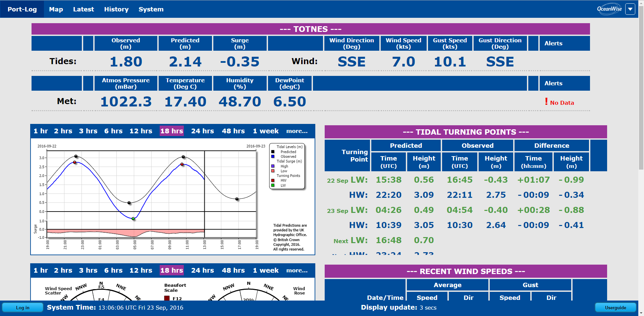Choose 48 hrs range for wind chart

(233, 270)
